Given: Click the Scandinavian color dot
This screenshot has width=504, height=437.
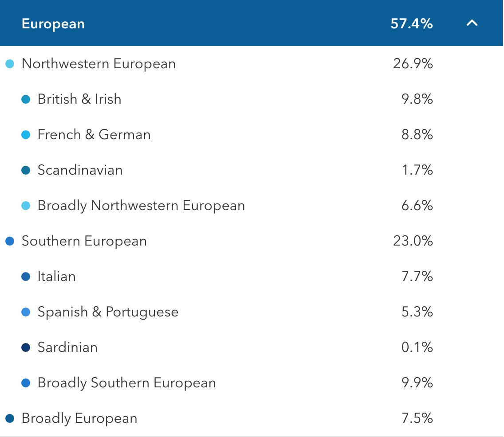Looking at the screenshot, I should 26,170.
